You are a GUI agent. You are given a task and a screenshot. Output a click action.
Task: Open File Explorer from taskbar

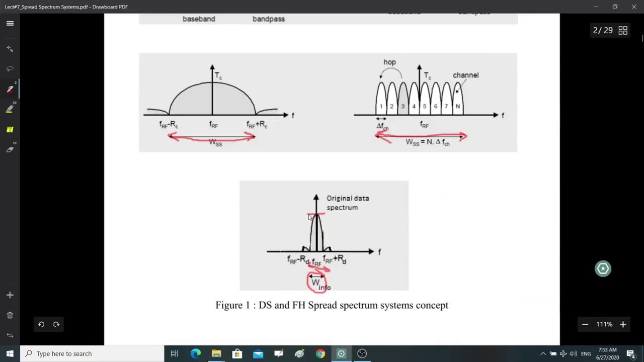pos(216,353)
